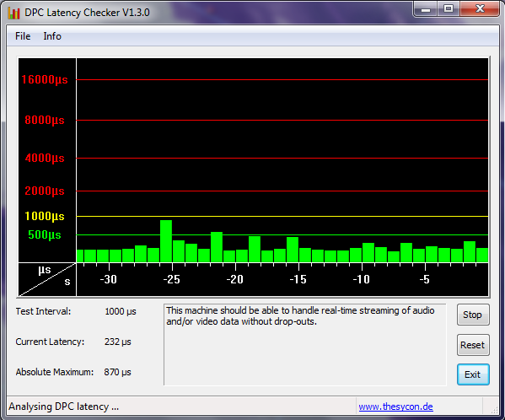The height and width of the screenshot is (420, 505).
Task: Click the DPC Latency Checker app icon
Action: tap(13, 13)
